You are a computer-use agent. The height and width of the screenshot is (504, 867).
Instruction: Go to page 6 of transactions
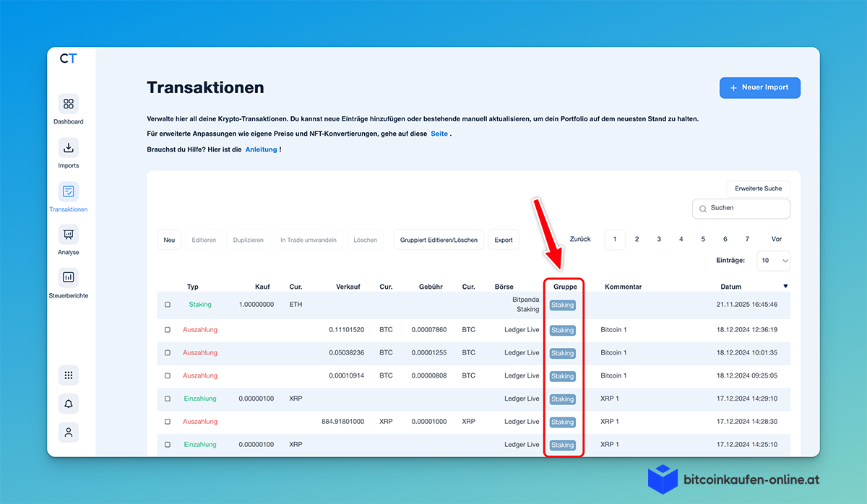[x=725, y=240]
